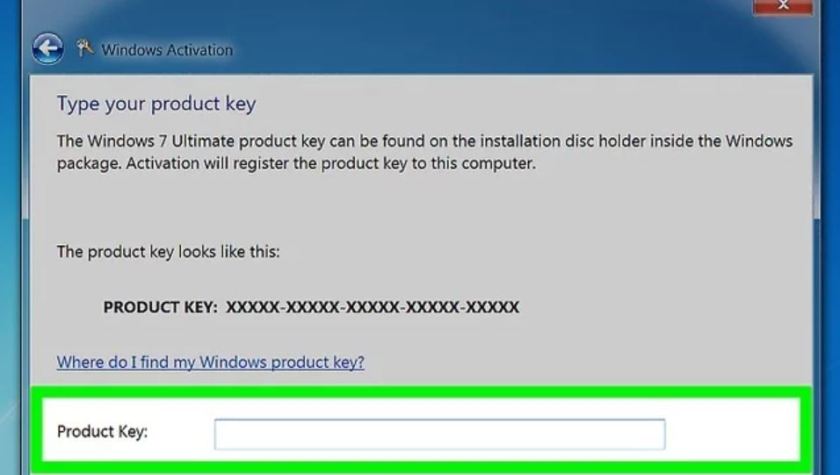Click the bold 'PRODUCT KEY:' sample label

[x=160, y=307]
